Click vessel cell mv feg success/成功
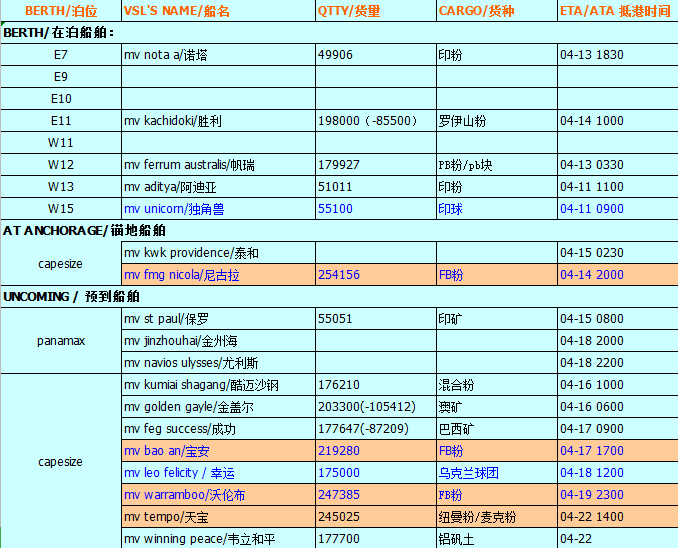 pos(218,429)
